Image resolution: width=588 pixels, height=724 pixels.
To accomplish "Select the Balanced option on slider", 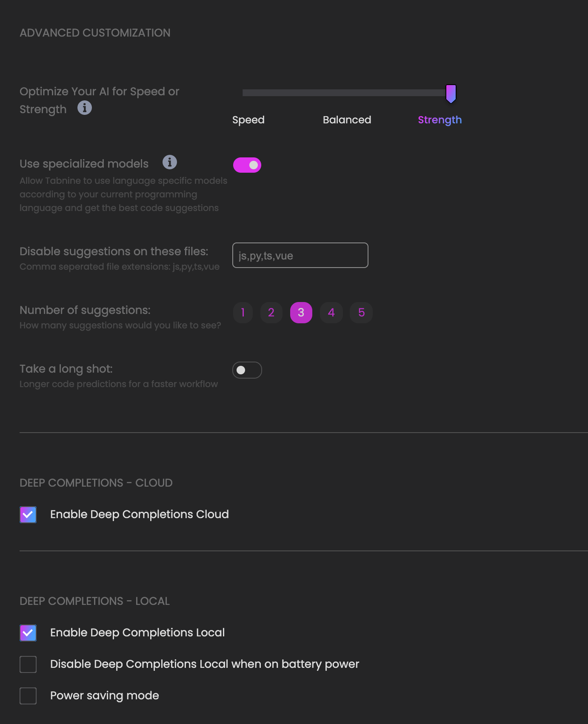I will (x=347, y=120).
